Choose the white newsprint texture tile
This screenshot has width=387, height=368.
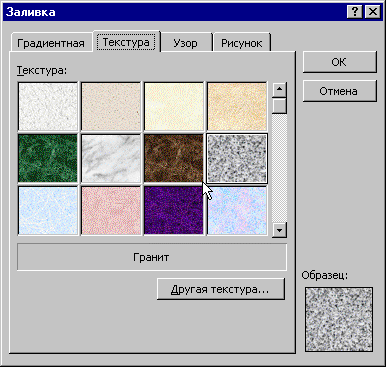click(x=48, y=106)
